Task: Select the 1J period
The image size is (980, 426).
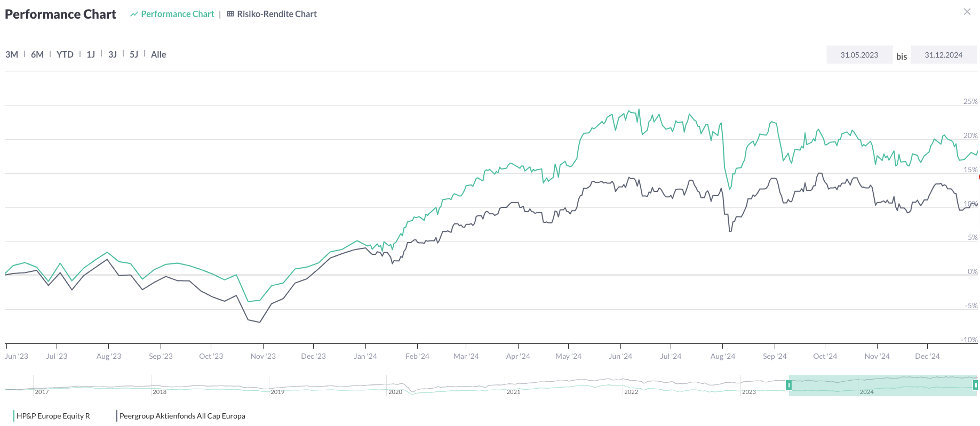Action: (x=91, y=54)
